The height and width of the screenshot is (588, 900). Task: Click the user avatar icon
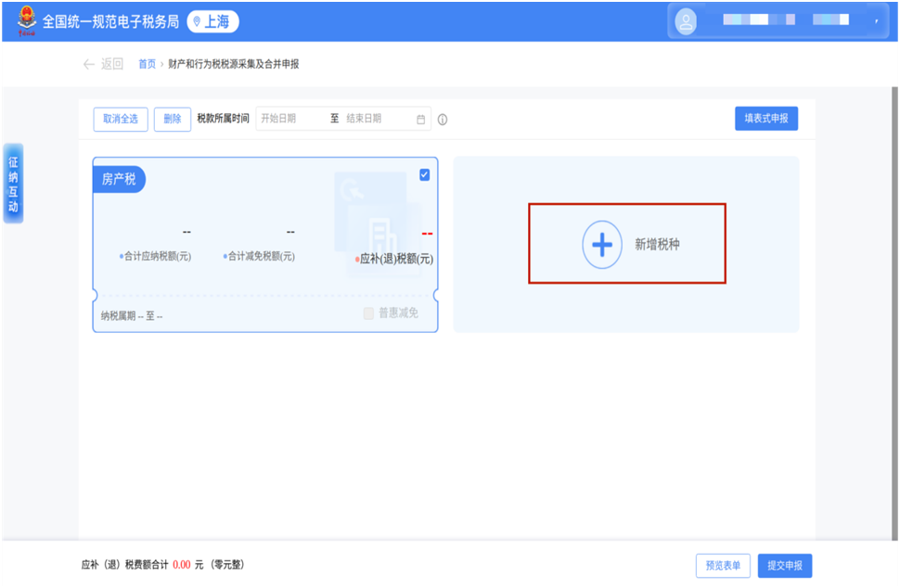coord(687,22)
